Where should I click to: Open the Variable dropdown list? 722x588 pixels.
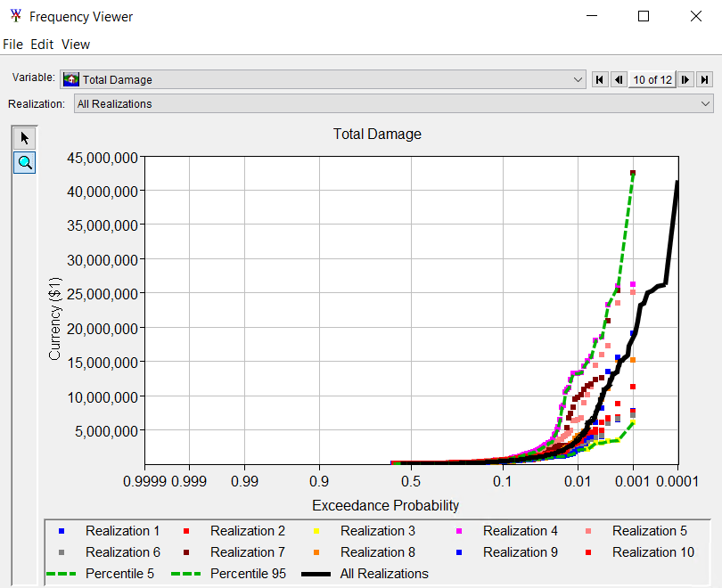[578, 80]
